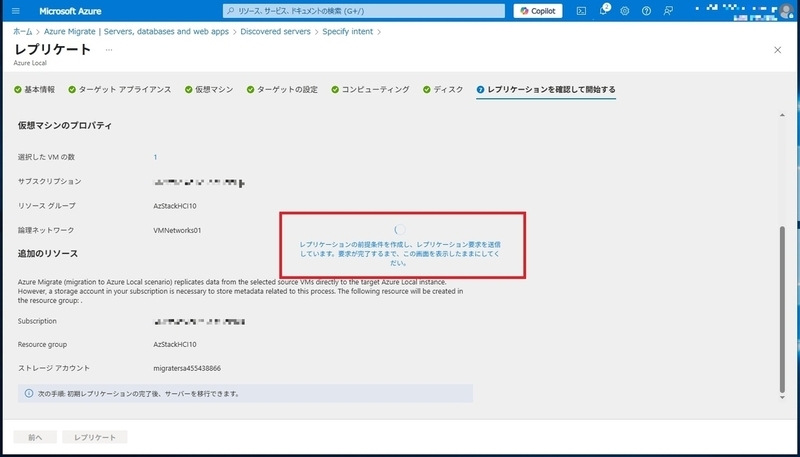
Task: Open the ellipsis menu beside レプリケート title
Action: click(x=109, y=49)
